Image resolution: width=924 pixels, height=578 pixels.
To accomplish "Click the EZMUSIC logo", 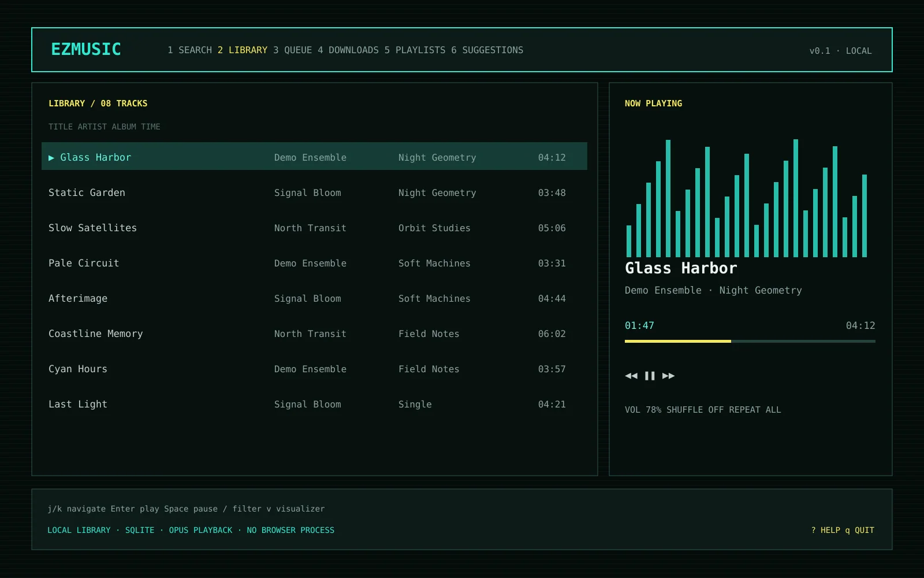I will click(x=86, y=49).
